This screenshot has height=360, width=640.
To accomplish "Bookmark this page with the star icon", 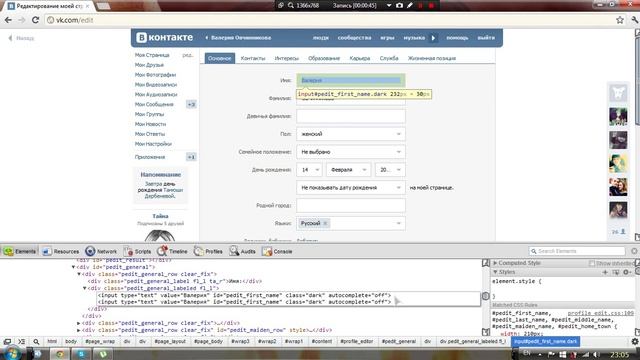I will [620, 20].
